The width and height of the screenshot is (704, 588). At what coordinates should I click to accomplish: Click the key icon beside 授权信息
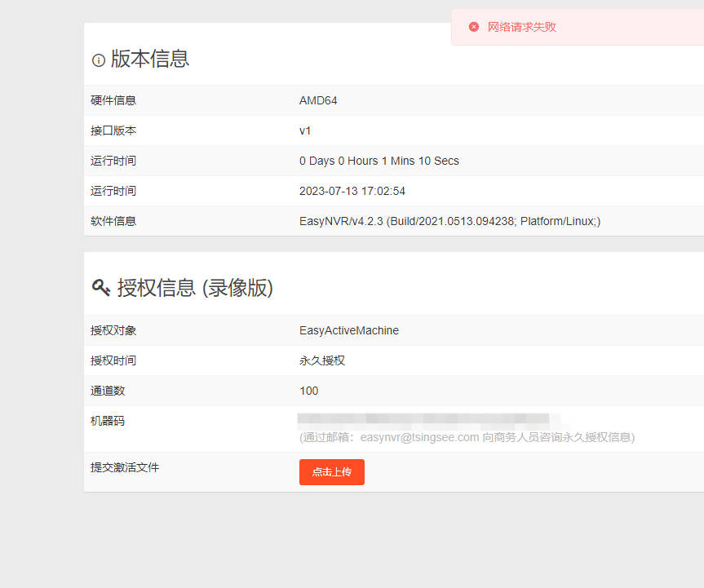[101, 287]
